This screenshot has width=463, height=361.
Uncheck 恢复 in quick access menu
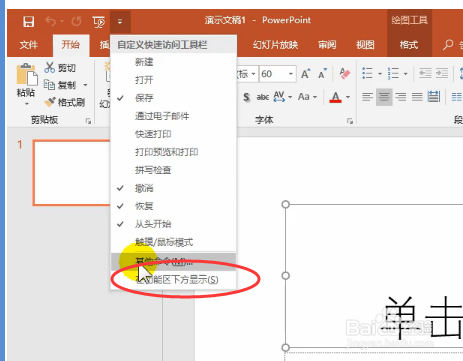pyautogui.click(x=173, y=206)
